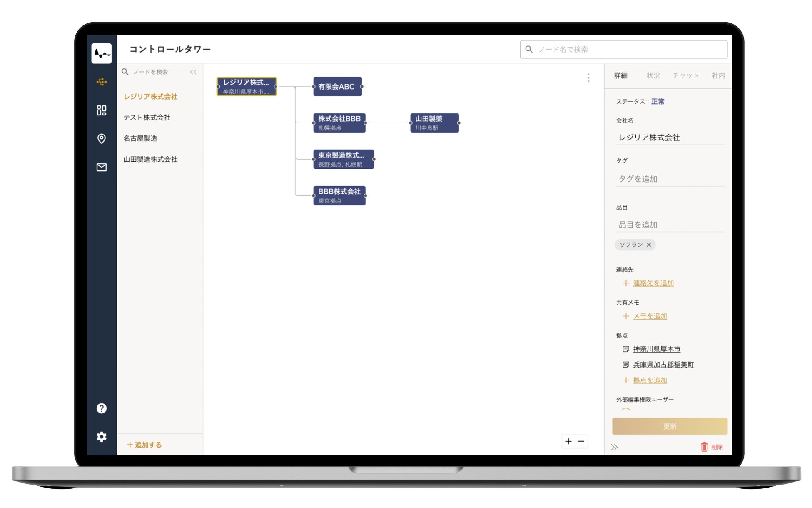This screenshot has height=508, width=812.
Task: Open the three-dot menu on canvas
Action: click(588, 78)
